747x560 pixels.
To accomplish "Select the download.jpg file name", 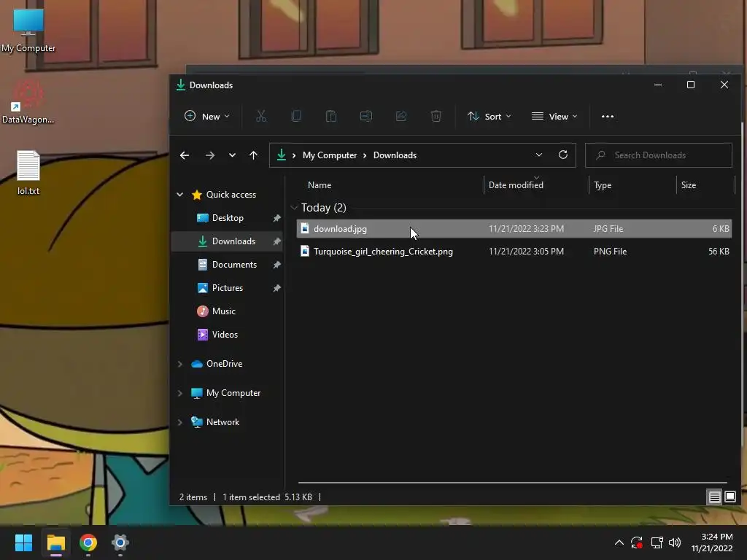I will pyautogui.click(x=340, y=228).
